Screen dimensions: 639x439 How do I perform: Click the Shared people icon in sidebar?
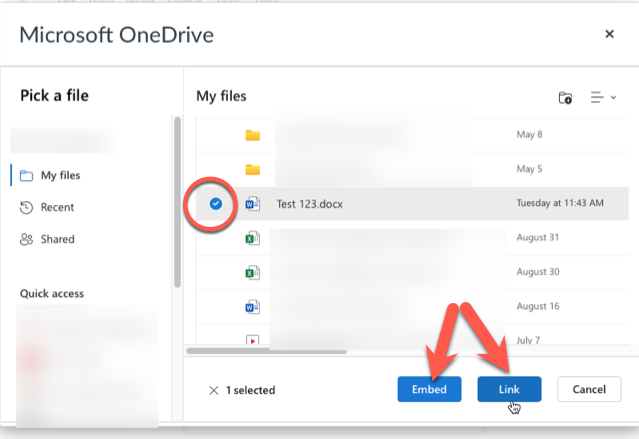(26, 239)
